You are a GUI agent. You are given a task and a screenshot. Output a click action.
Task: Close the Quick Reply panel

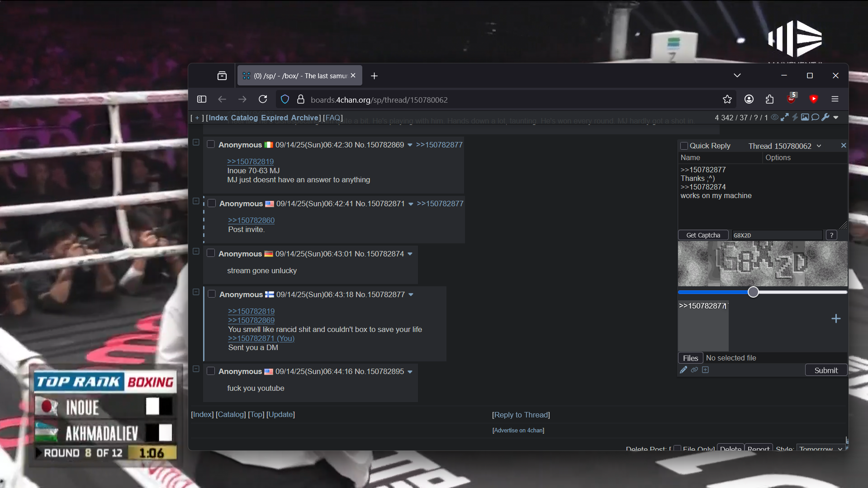coord(844,146)
